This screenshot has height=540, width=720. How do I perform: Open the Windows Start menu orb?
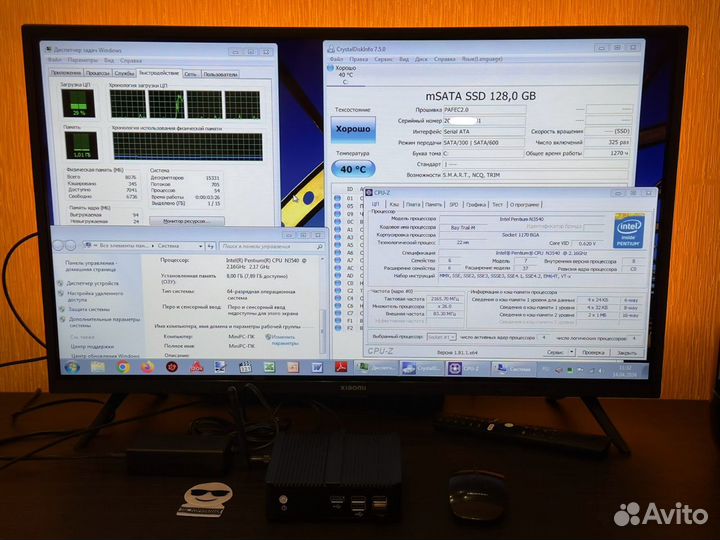(x=72, y=367)
